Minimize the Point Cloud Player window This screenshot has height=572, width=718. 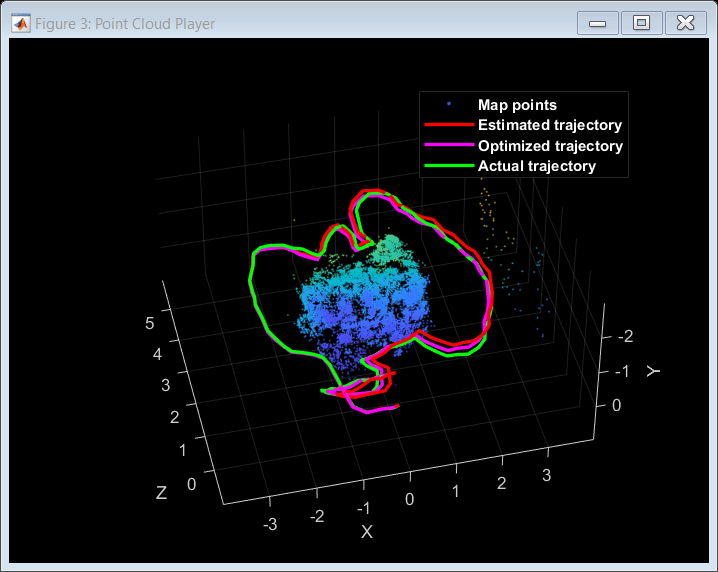click(x=598, y=23)
